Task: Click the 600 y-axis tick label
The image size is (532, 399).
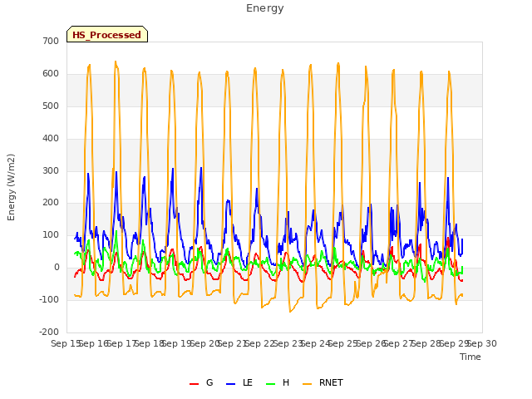Action: [x=51, y=74]
